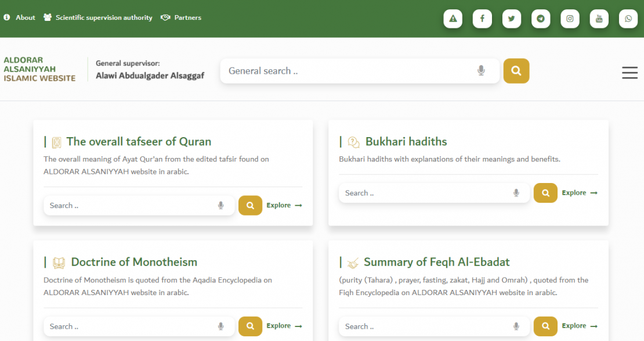Open the Facebook social icon
Viewport: 644px width, 341px height.
pos(482,19)
